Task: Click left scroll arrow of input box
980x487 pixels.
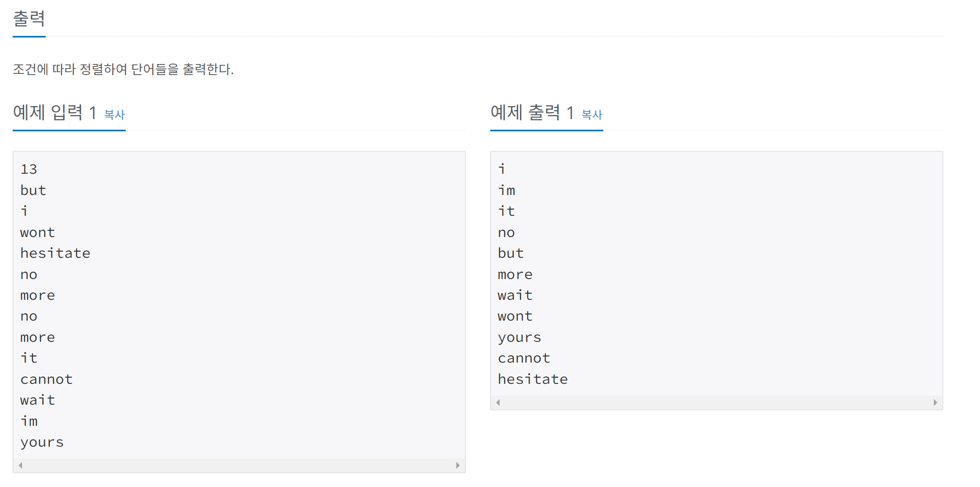Action: 20,465
